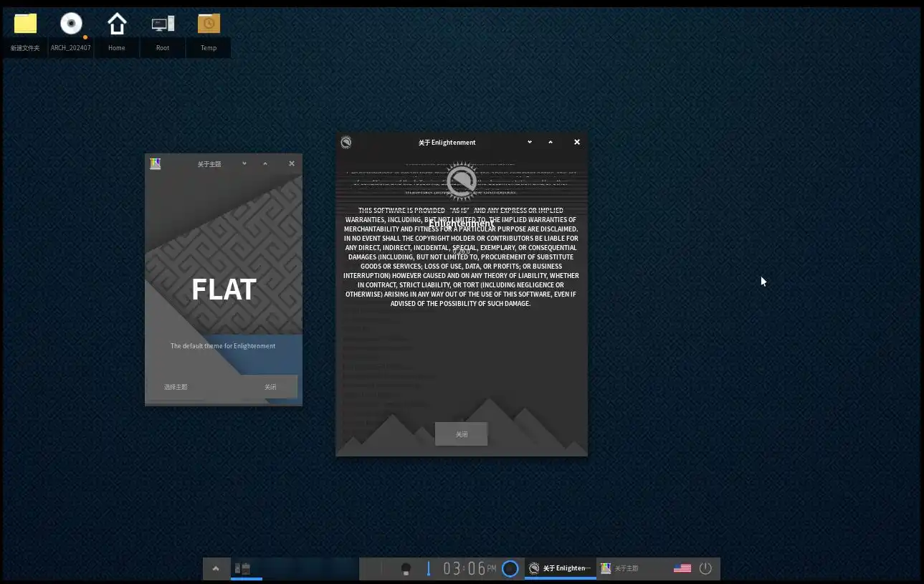
Task: Click the blue circle gadget beside the clock
Action: (510, 569)
